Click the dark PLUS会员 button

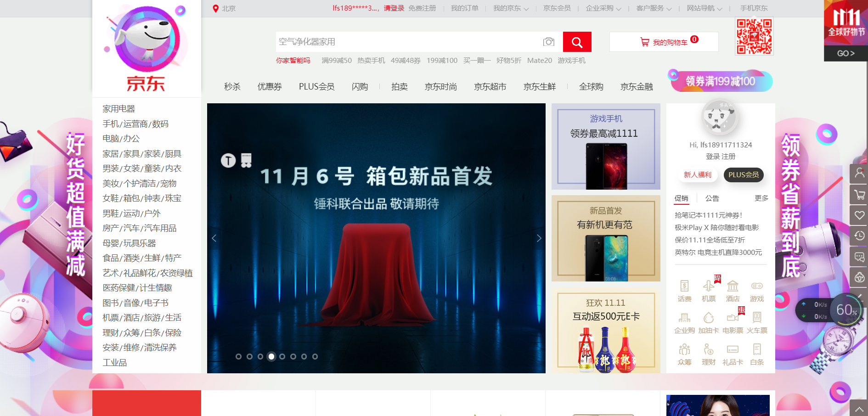click(x=744, y=175)
